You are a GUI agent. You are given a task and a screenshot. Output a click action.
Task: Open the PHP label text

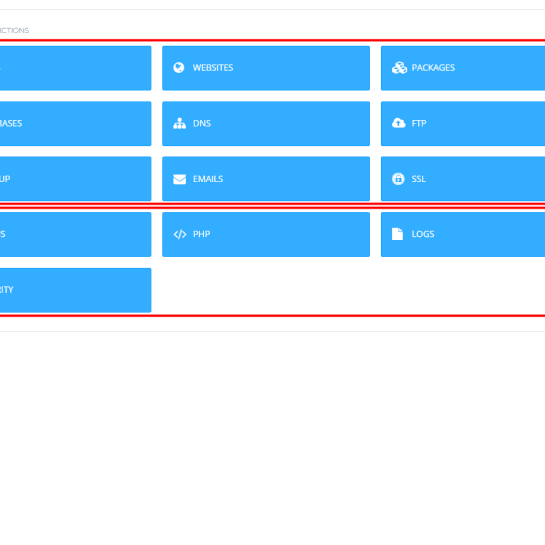pyautogui.click(x=201, y=234)
